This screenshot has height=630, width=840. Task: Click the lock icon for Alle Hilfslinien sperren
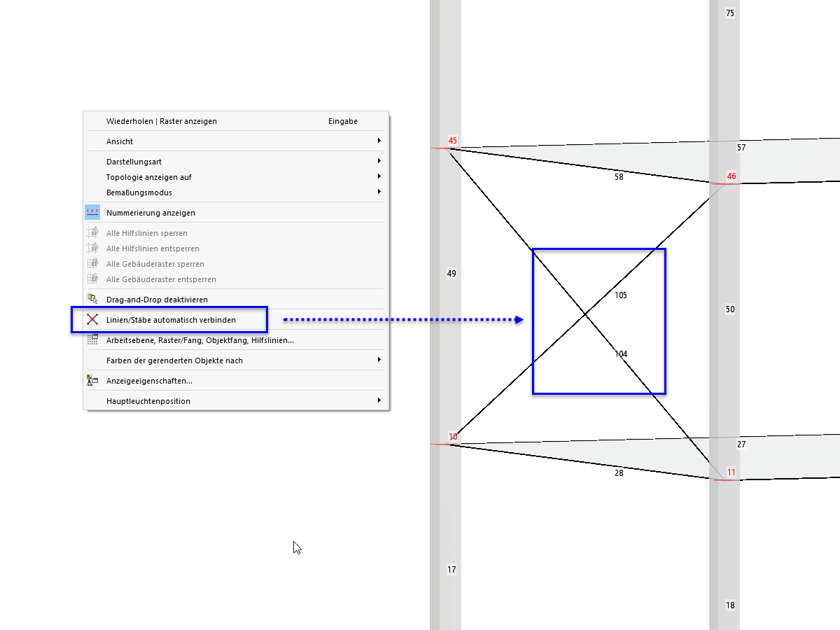point(92,233)
